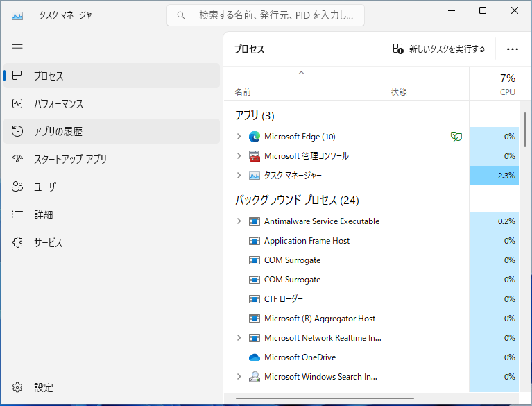Switch to the プロセス page
532x406 pixels.
coord(112,76)
